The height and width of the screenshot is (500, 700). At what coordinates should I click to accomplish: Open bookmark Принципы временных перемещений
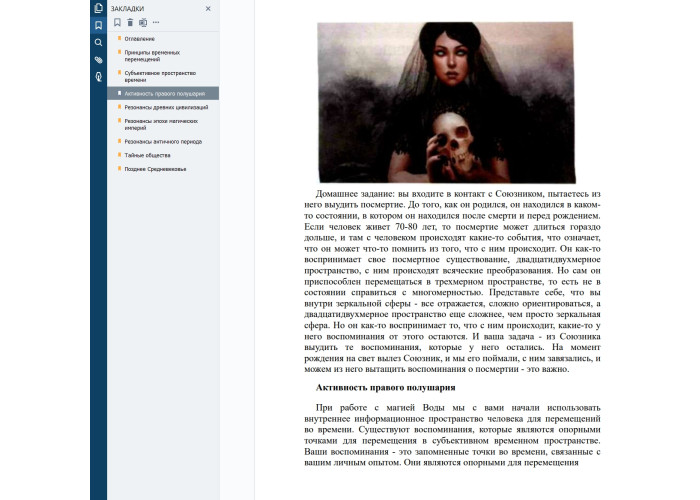point(153,55)
